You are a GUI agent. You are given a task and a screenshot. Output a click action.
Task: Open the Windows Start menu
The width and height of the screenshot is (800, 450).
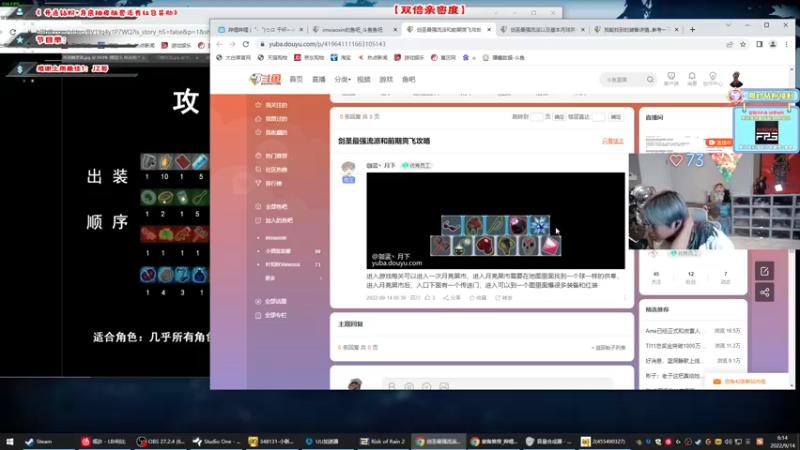tap(10, 441)
